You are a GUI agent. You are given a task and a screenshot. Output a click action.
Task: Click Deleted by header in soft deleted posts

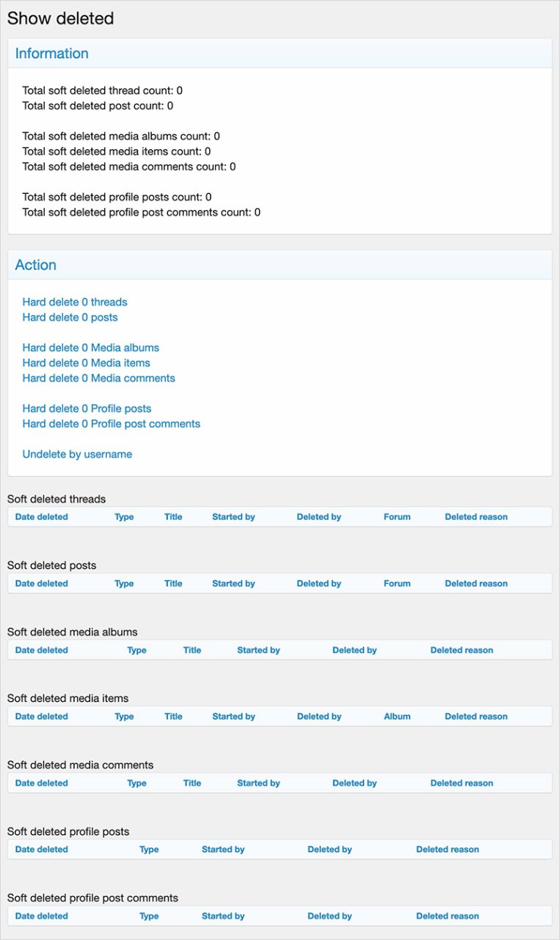(x=319, y=584)
